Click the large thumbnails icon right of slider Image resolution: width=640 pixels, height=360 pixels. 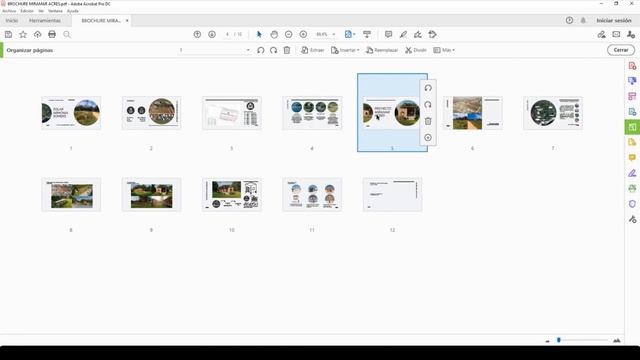point(617,340)
